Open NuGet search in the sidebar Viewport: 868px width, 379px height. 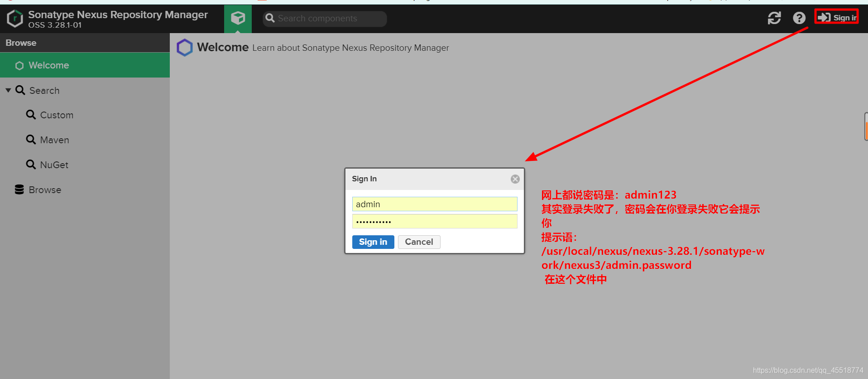pos(54,165)
